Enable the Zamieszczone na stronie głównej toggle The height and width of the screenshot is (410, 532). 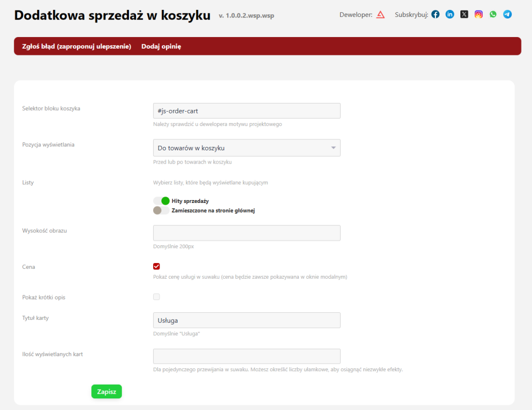161,210
